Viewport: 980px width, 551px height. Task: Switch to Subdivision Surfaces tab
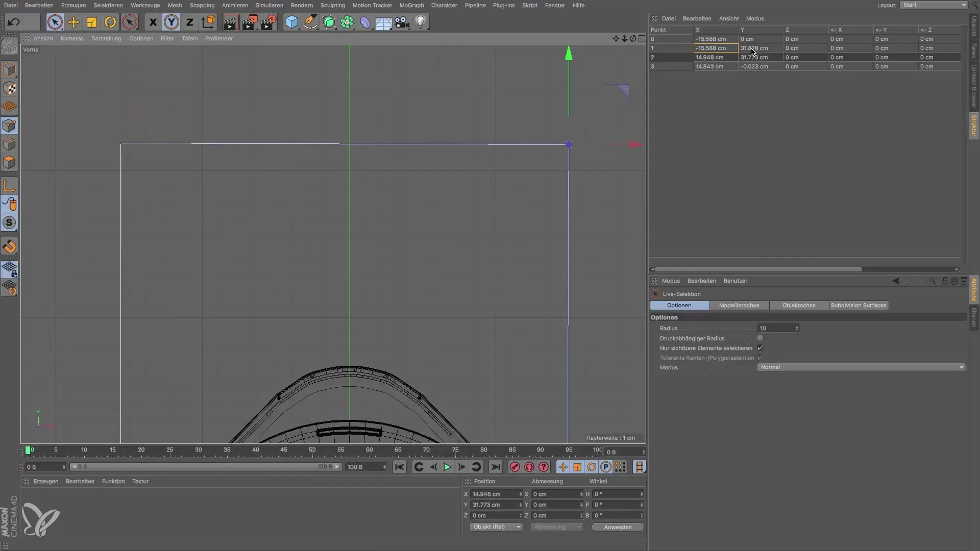(x=859, y=305)
